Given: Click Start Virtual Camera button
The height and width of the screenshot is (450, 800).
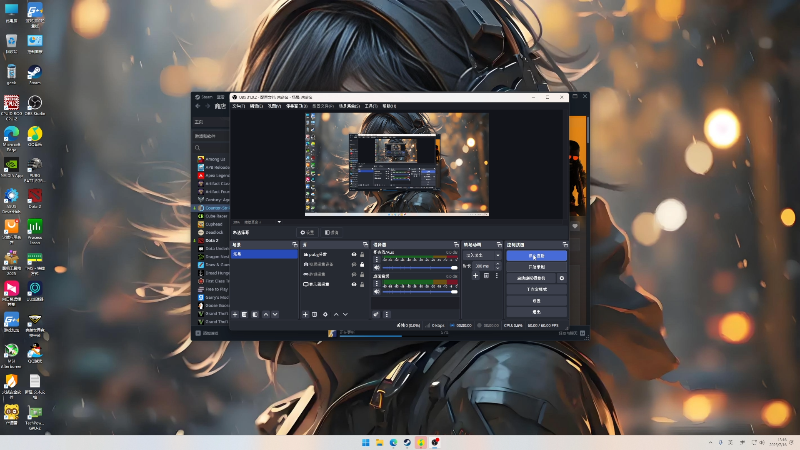Looking at the screenshot, I should click(x=531, y=278).
